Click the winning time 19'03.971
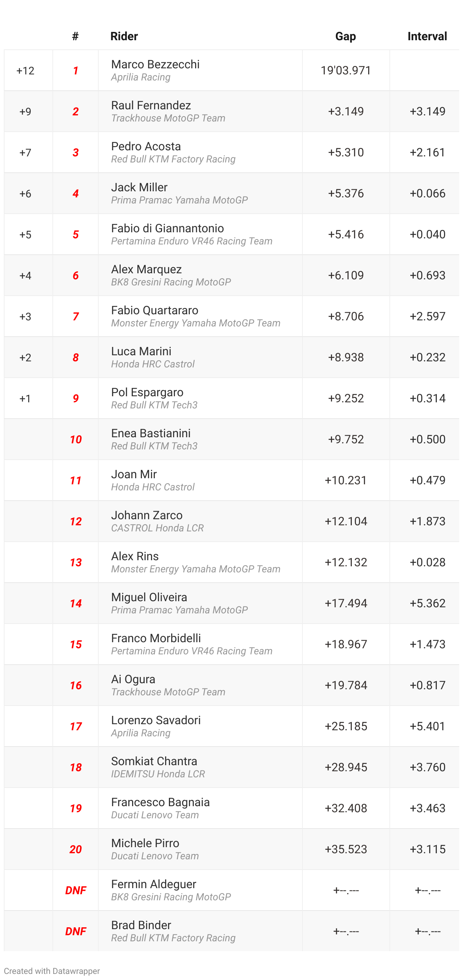The width and height of the screenshot is (463, 980). (x=345, y=70)
